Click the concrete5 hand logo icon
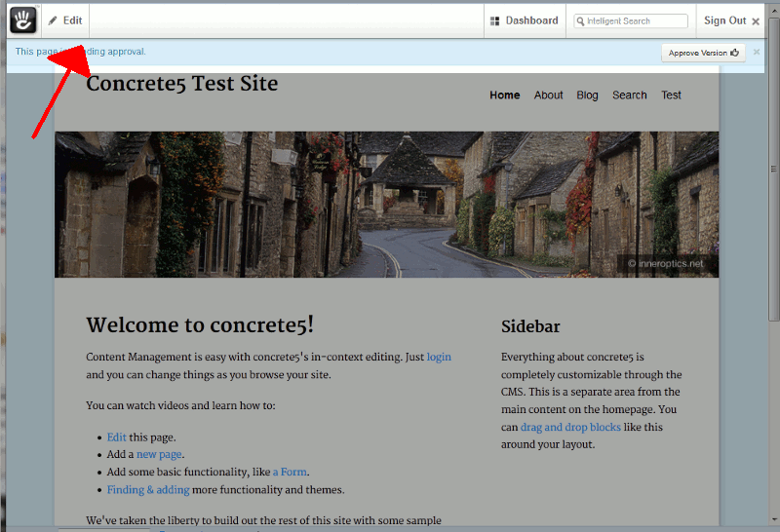 coord(22,19)
